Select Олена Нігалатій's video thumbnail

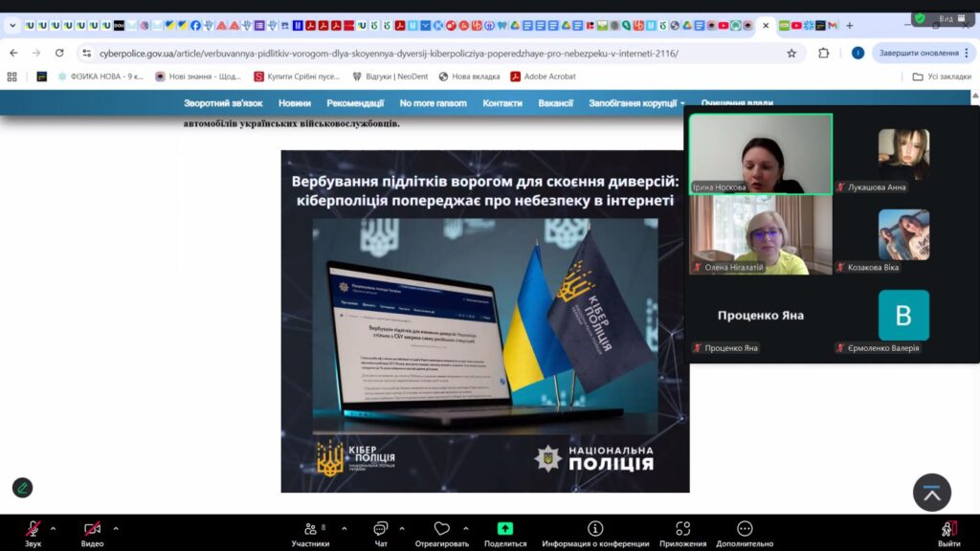761,235
